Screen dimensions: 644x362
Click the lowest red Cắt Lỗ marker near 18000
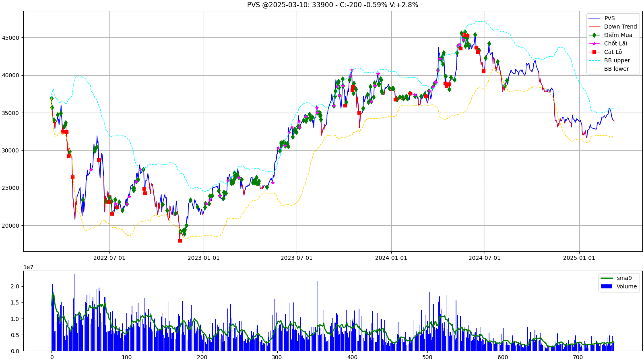pos(180,241)
